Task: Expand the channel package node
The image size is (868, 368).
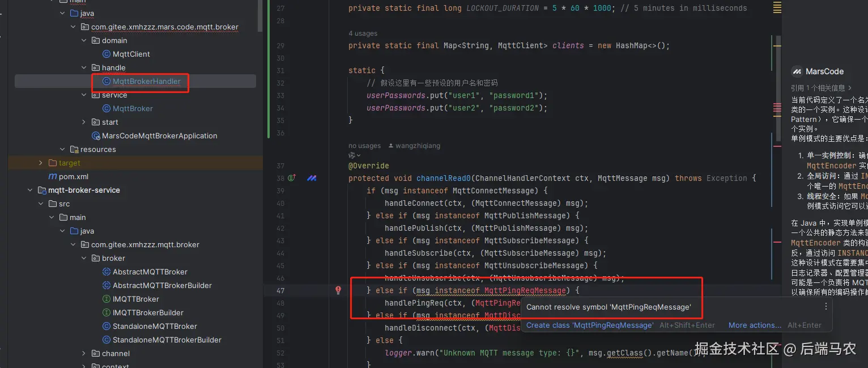Action: pos(84,353)
